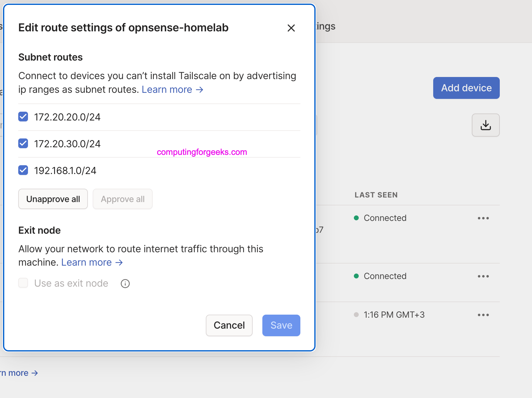This screenshot has width=532, height=398.
Task: Save the route settings
Action: (x=281, y=325)
